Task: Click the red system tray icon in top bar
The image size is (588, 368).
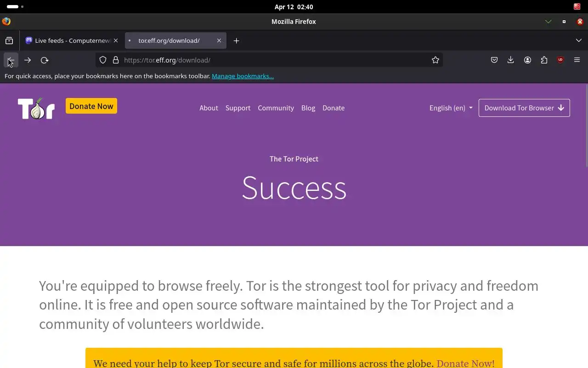Action: pos(577,7)
